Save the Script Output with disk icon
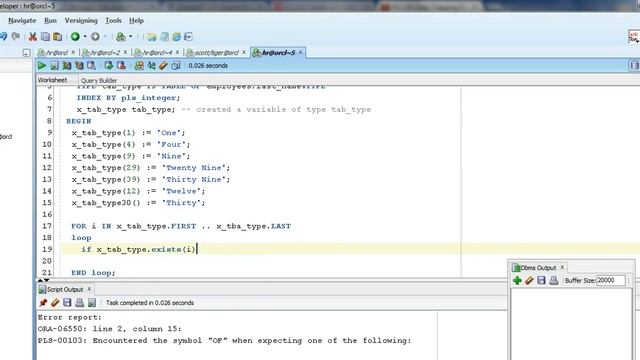 67,302
